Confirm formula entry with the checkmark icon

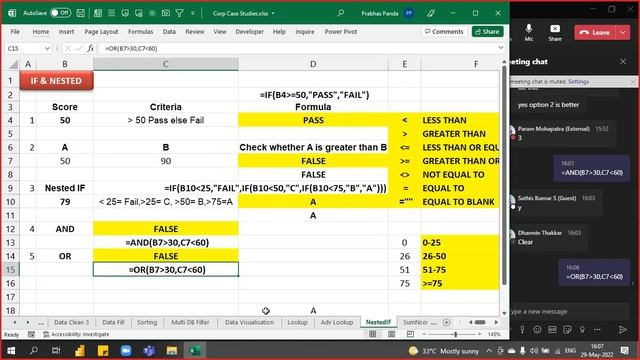(x=79, y=48)
